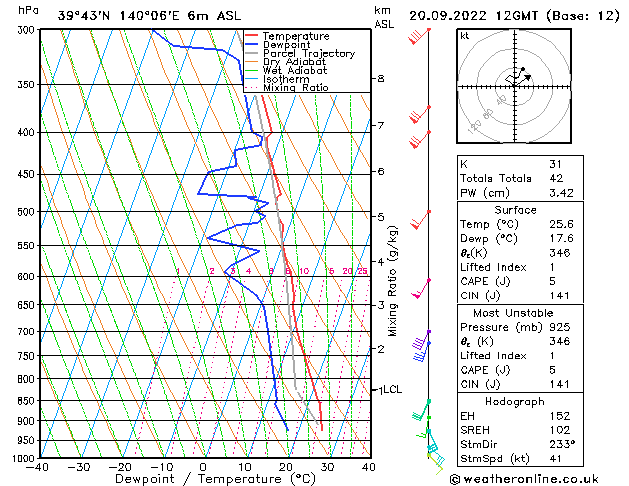
Task: Click the '850' pressure axis label
Action: [27, 401]
